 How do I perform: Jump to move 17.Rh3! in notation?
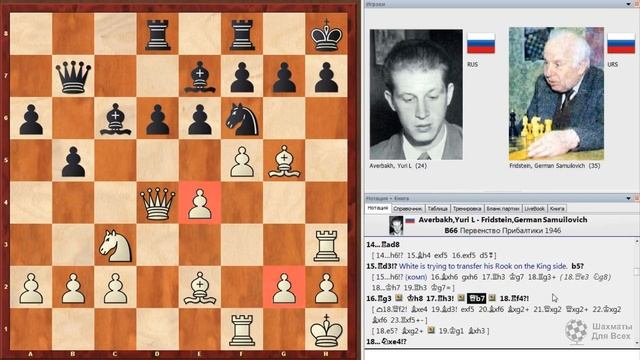coord(440,298)
